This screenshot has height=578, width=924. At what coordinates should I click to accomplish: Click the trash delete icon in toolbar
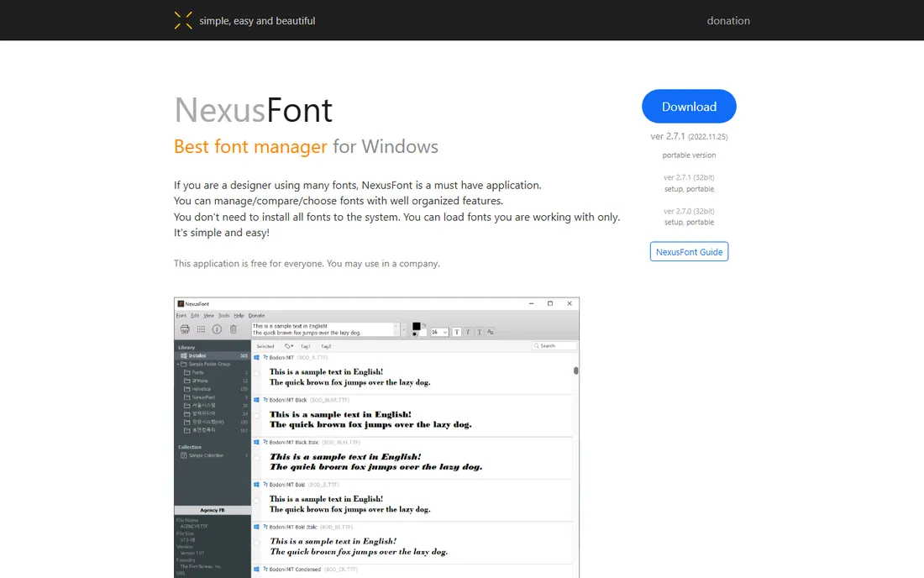click(x=234, y=329)
